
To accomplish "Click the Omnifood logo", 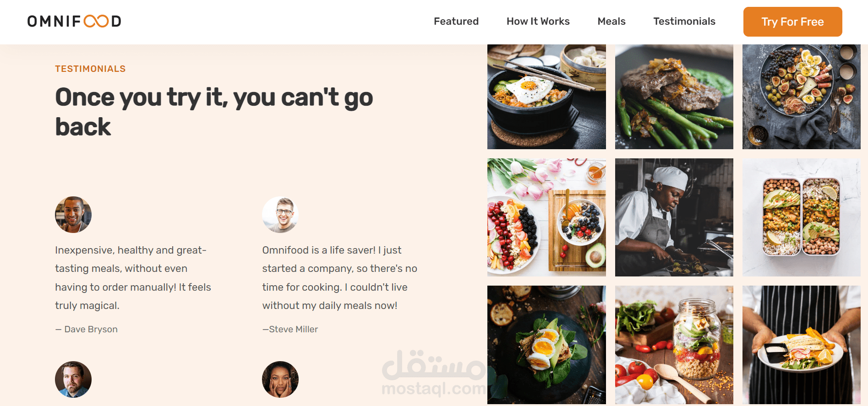I will click(x=74, y=21).
